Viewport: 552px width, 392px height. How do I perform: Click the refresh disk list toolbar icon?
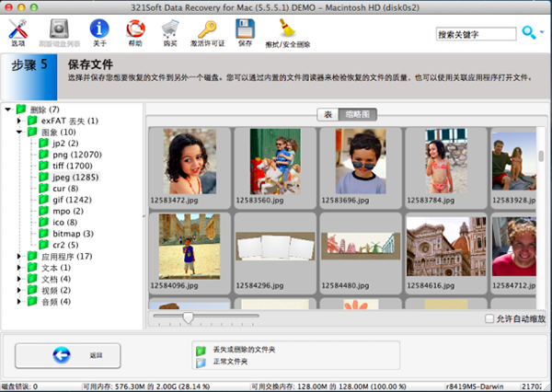click(59, 29)
